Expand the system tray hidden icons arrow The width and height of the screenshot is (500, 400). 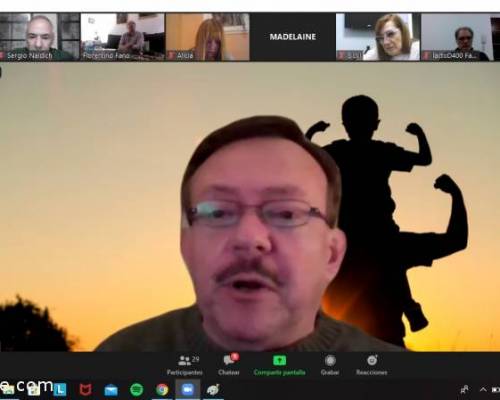coord(483,389)
